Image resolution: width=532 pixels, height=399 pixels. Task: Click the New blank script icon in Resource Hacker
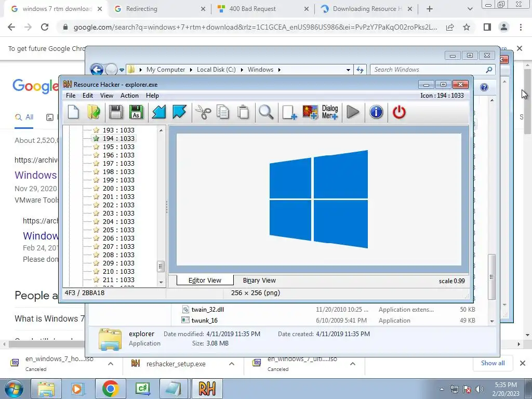73,112
